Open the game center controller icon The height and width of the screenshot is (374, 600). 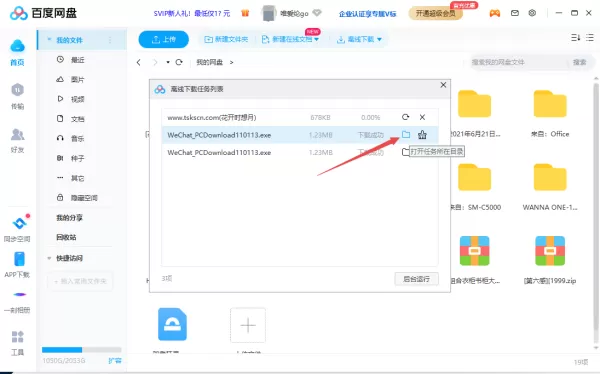click(x=495, y=13)
